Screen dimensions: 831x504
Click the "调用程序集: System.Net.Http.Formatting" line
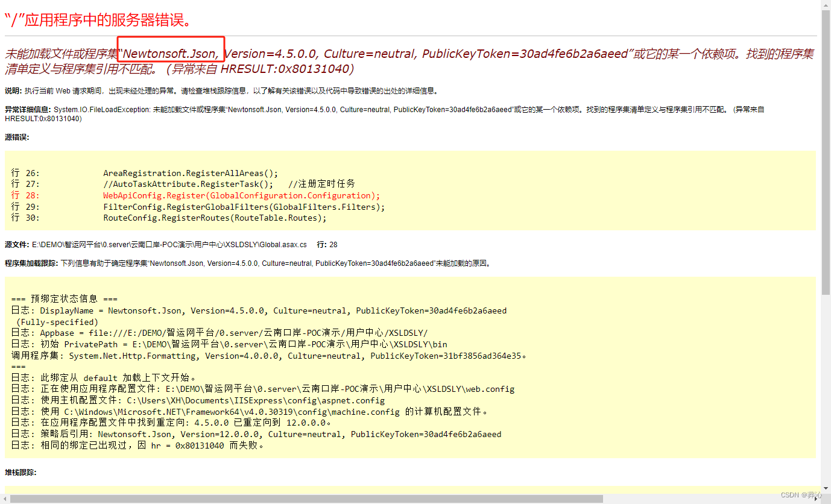pyautogui.click(x=269, y=356)
